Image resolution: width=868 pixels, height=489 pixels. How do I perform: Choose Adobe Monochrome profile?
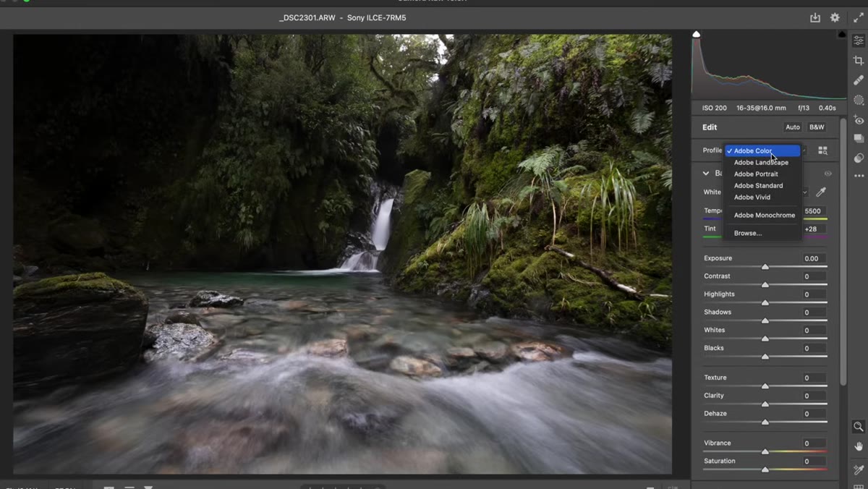(763, 216)
